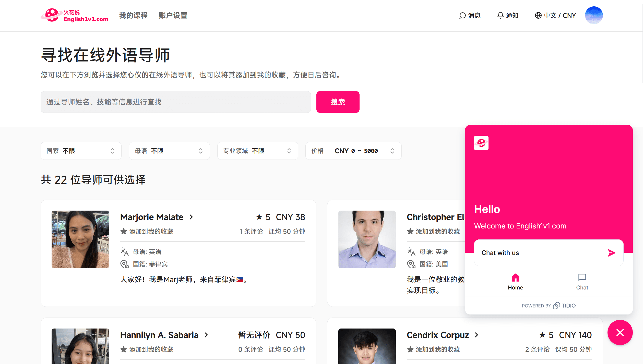Open the 通知 notifications bell
Viewport: 643px width, 364px height.
tap(507, 16)
